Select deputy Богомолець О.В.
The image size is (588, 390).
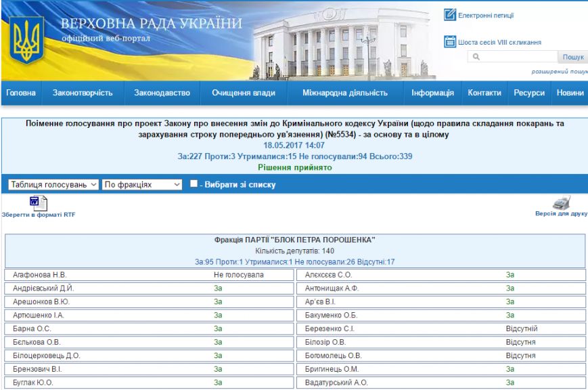tap(333, 356)
